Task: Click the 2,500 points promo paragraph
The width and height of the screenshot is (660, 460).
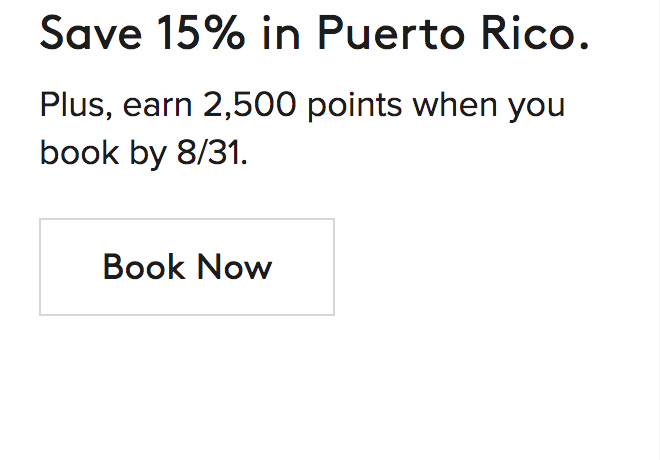Action: click(302, 129)
